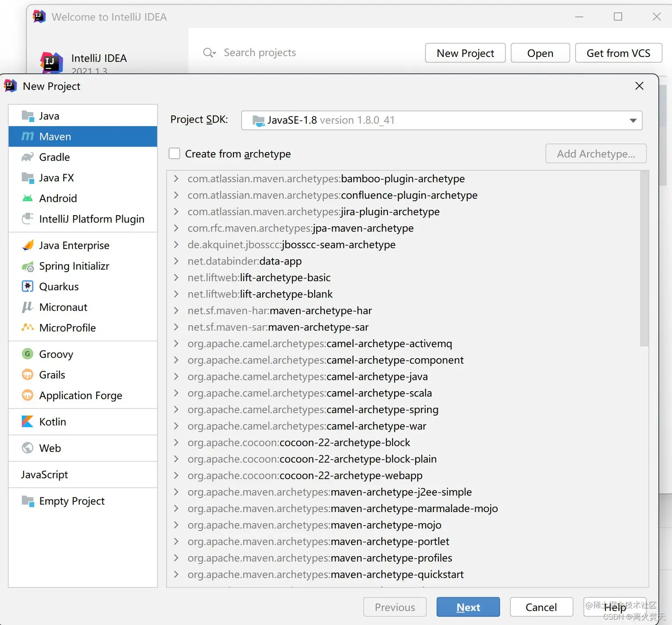672x625 pixels.
Task: Expand jbosscc-seam-archetype entry
Action: [176, 244]
